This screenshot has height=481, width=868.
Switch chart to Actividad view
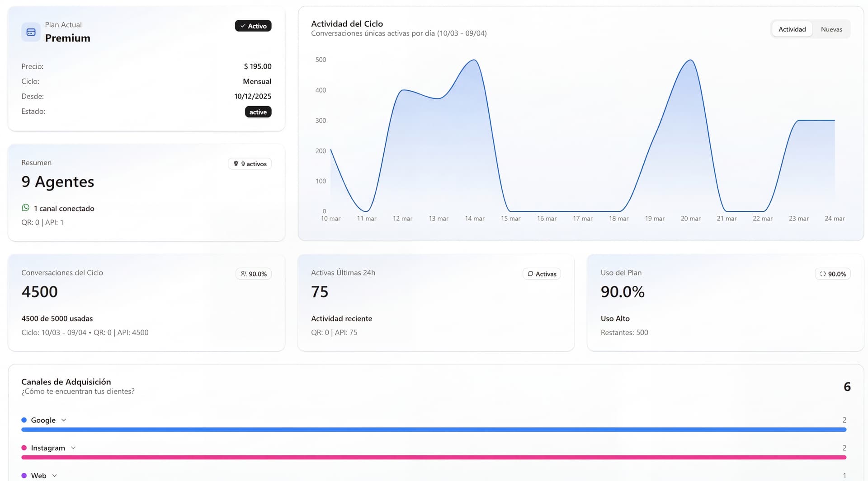pos(792,29)
